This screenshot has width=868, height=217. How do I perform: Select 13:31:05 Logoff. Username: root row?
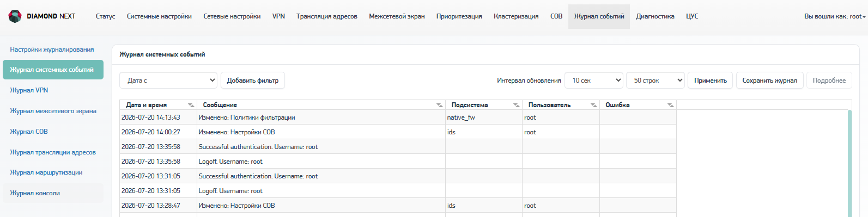[398, 191]
